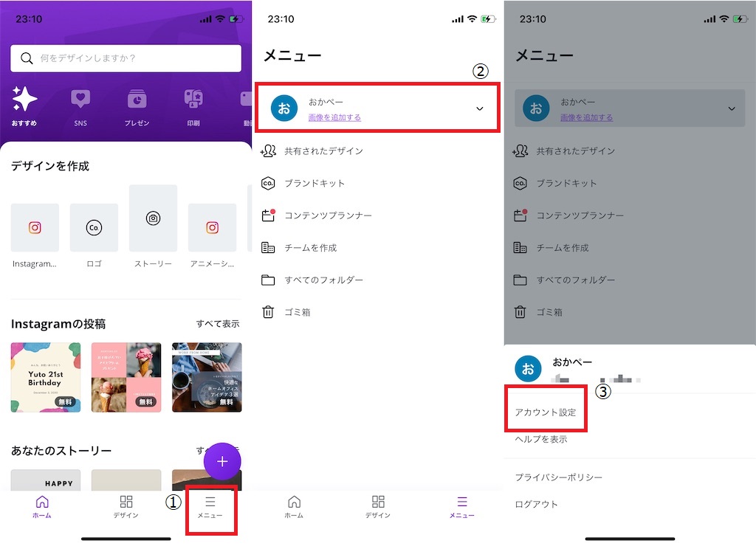Viewport: 756px width, 546px height.
Task: Click 画像を追加する link in middle screen
Action: click(334, 117)
